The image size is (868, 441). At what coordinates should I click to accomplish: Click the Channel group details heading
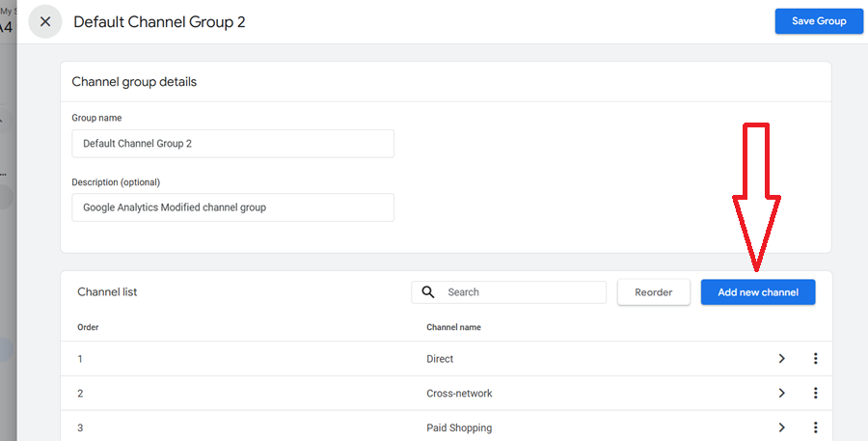134,82
